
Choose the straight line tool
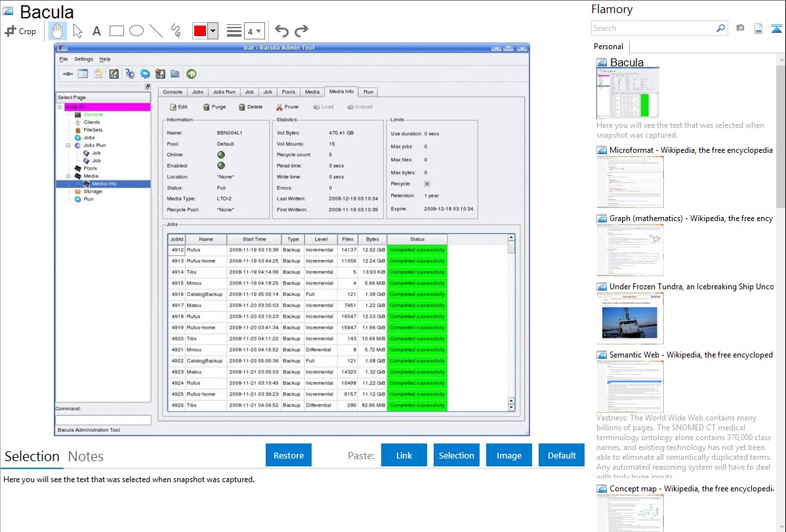pos(156,31)
